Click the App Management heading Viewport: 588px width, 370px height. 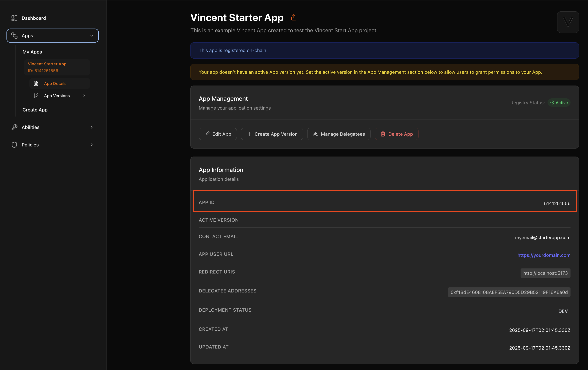[x=223, y=99]
